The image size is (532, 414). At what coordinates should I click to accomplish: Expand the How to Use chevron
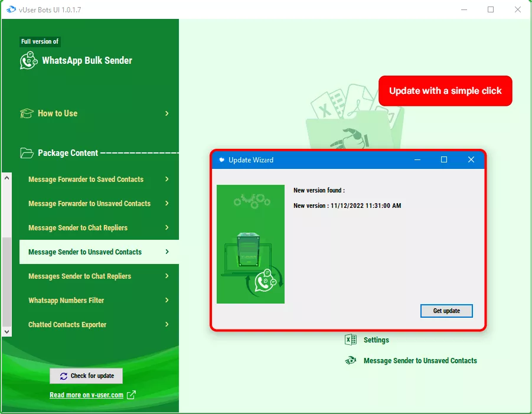click(x=167, y=113)
